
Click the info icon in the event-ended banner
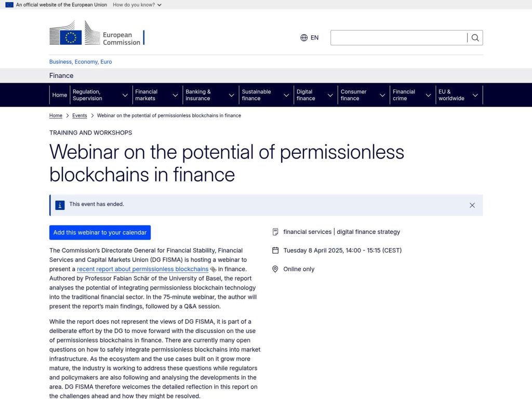click(x=60, y=205)
